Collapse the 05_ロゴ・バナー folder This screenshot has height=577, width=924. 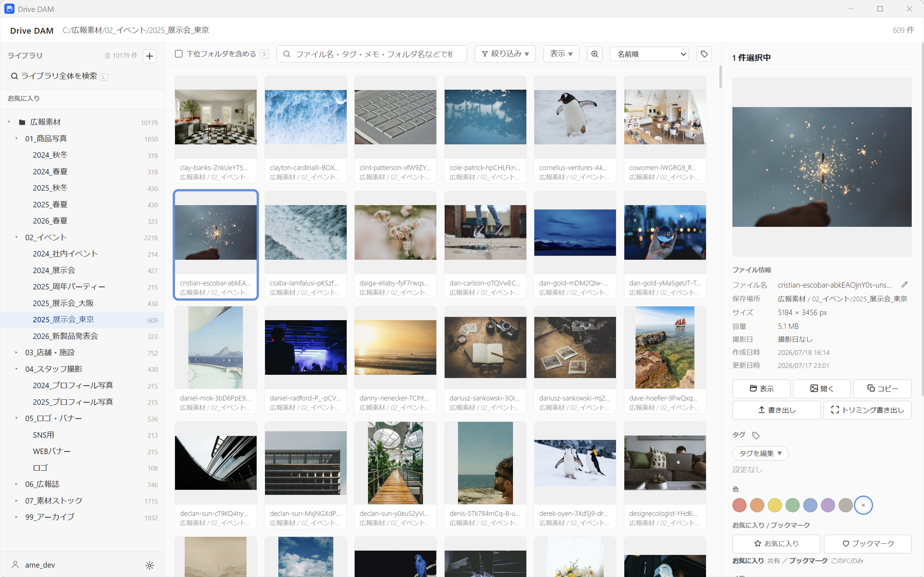tap(16, 418)
